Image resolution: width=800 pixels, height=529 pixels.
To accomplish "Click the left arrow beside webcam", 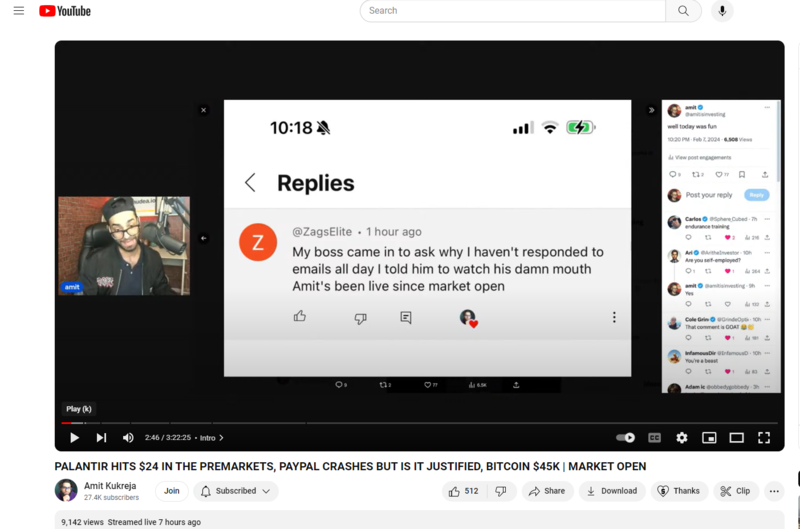I will pyautogui.click(x=204, y=238).
